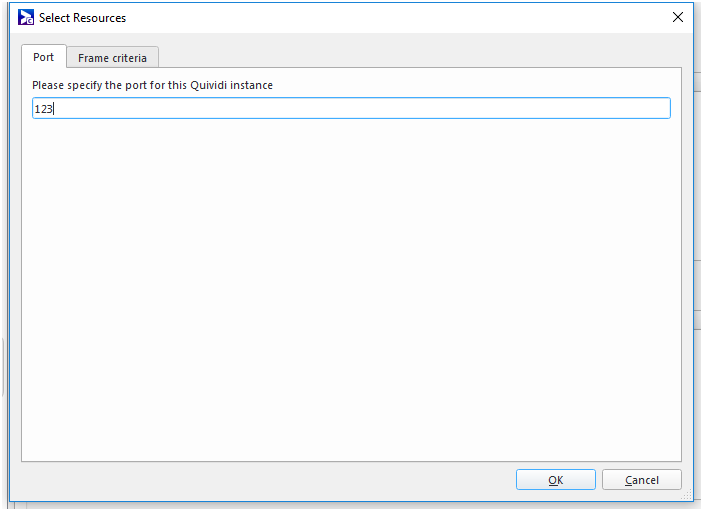Click the port number input field
Screen dimensions: 703x511
coord(350,108)
